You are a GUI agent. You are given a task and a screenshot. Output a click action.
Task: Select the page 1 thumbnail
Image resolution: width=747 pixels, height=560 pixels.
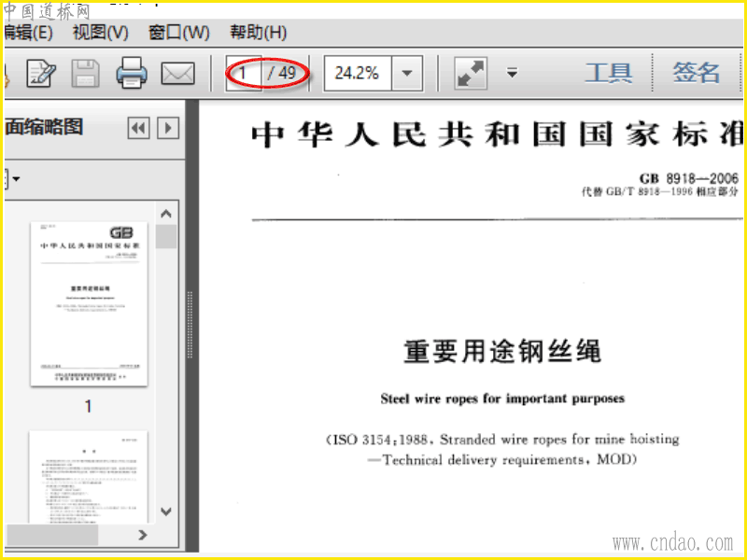click(89, 304)
